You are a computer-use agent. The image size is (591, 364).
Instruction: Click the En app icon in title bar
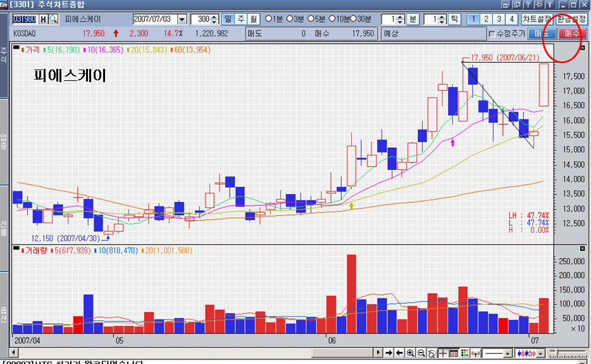click(x=4, y=4)
